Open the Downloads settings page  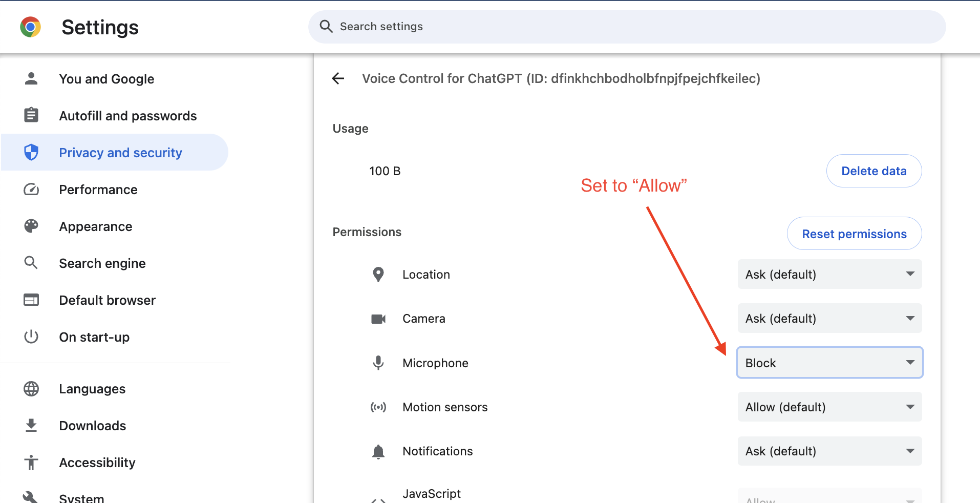click(93, 426)
